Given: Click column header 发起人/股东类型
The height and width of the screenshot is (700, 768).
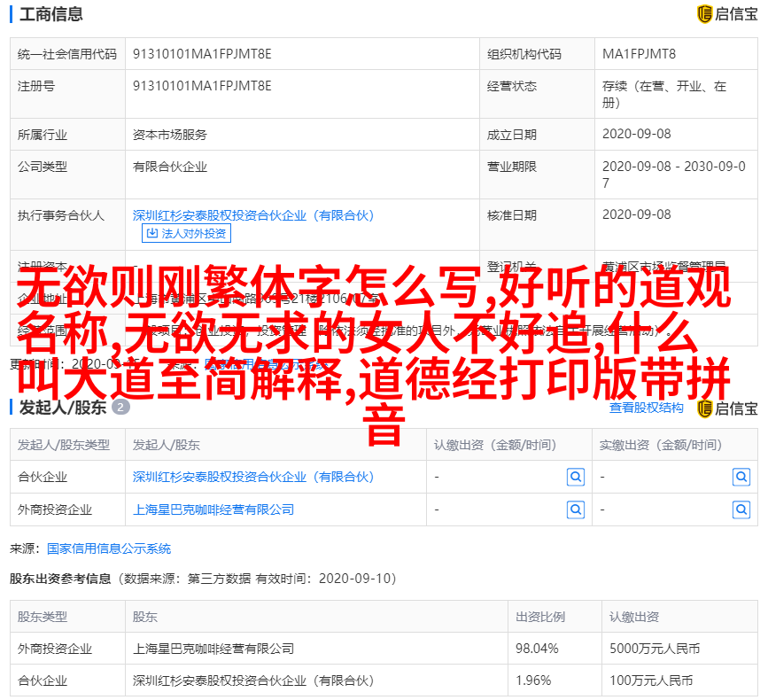Looking at the screenshot, I should tap(64, 445).
